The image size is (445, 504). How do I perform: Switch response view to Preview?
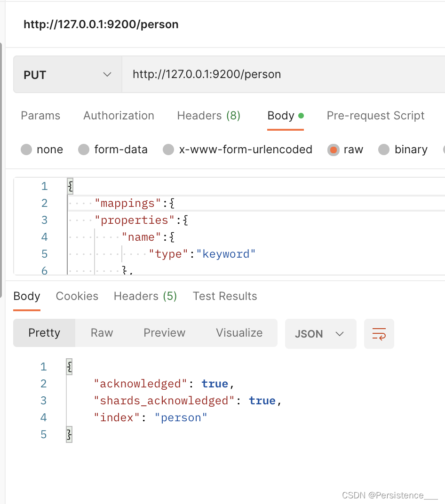tap(164, 333)
